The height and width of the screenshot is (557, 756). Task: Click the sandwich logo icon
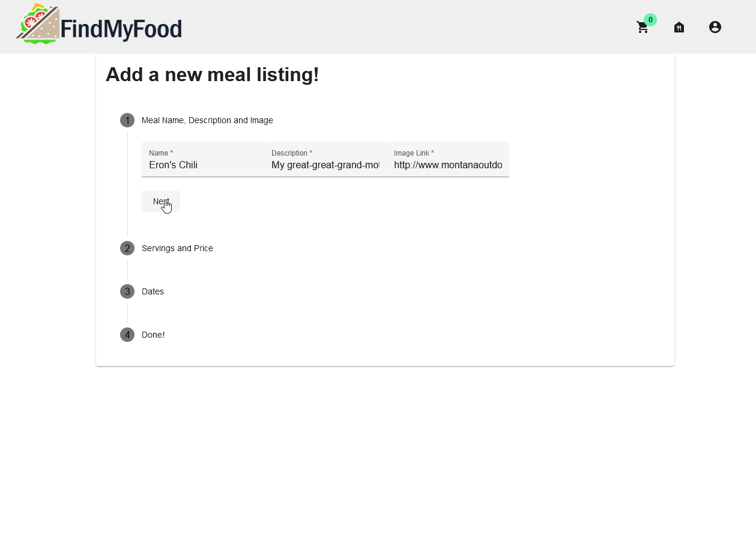pyautogui.click(x=37, y=24)
